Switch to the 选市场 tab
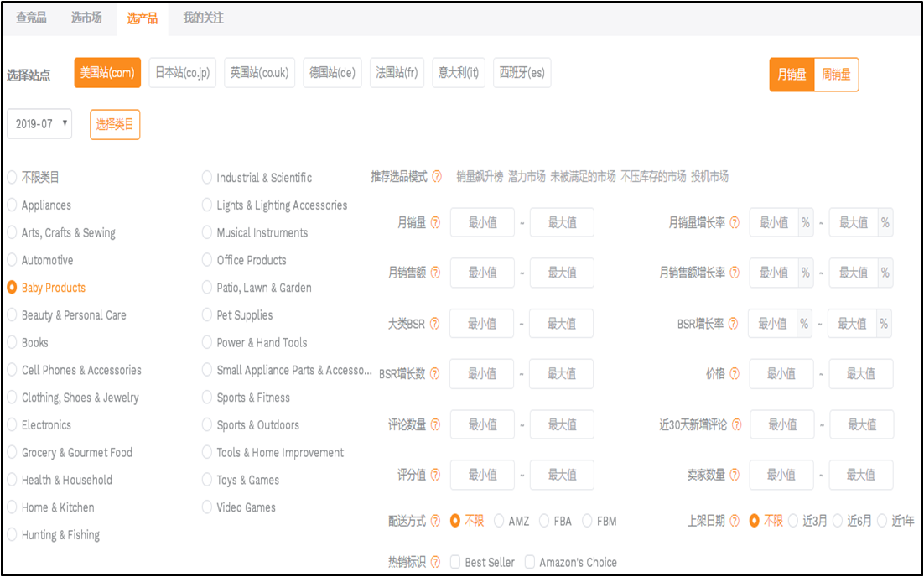Image resolution: width=924 pixels, height=577 pixels. [86, 18]
